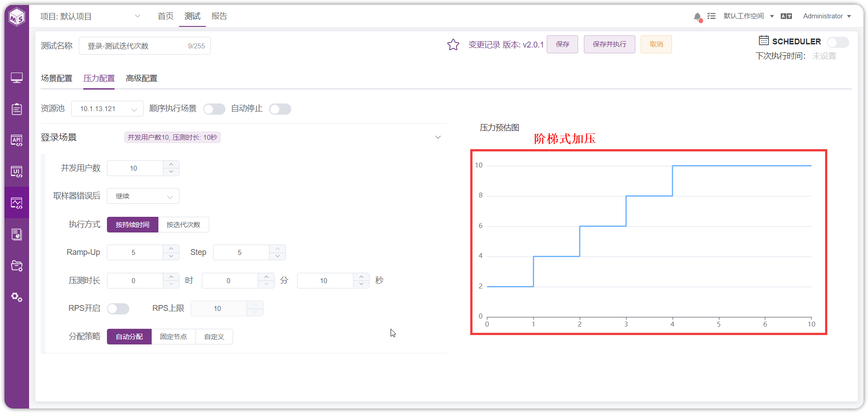Open the project settings folder sidebar icon
868x413 pixels.
(17, 266)
